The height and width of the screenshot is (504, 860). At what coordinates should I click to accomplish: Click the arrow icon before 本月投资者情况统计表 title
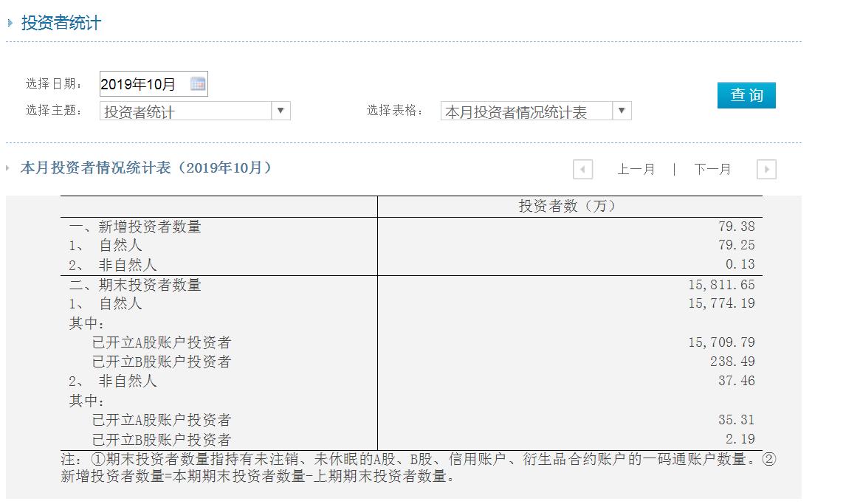tap(9, 168)
